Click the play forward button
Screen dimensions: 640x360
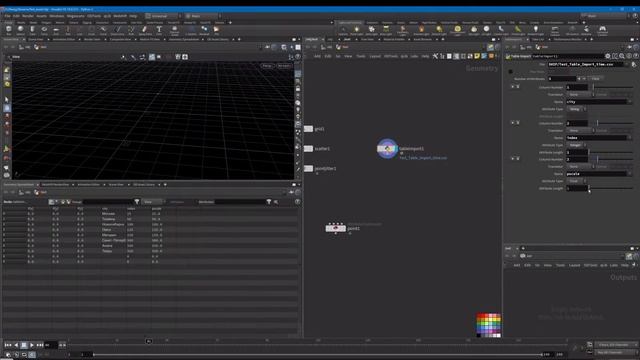(32, 345)
